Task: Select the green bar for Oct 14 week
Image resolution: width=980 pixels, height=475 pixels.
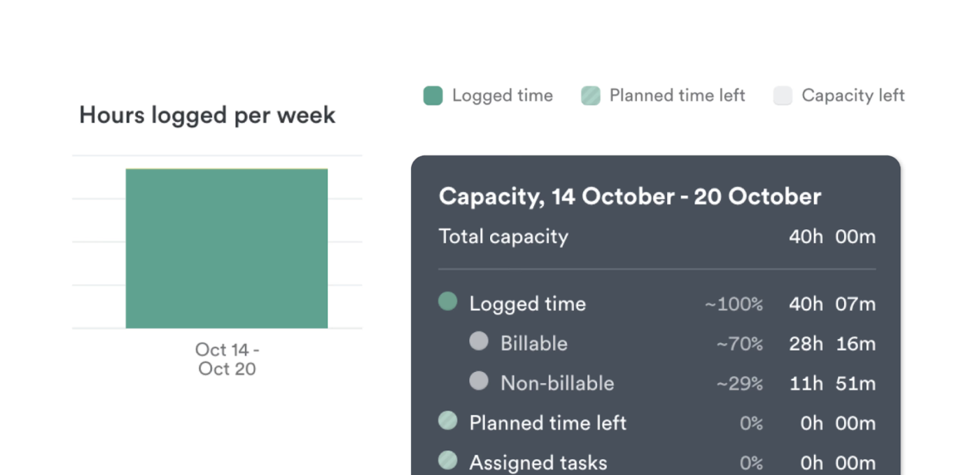Action: [226, 248]
